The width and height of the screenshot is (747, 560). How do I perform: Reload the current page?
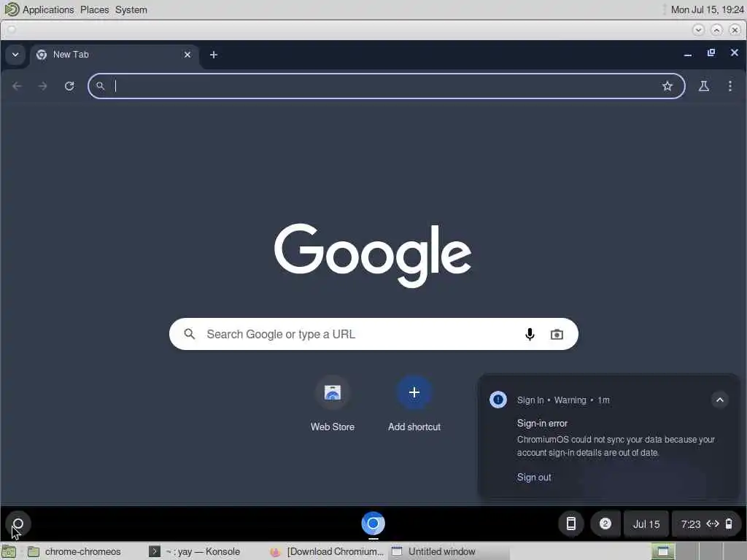pos(69,86)
